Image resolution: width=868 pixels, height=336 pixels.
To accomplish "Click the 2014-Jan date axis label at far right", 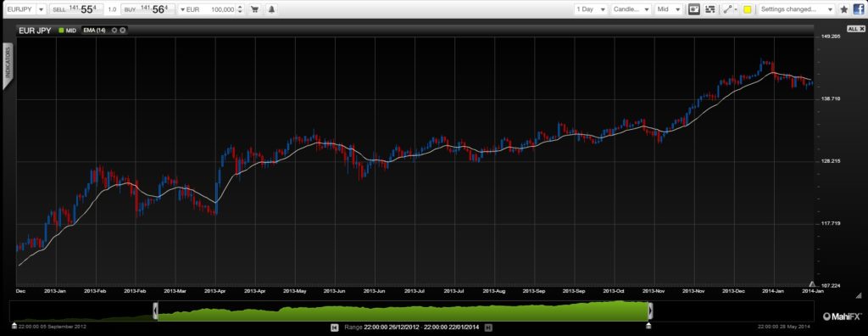I will pos(813,290).
